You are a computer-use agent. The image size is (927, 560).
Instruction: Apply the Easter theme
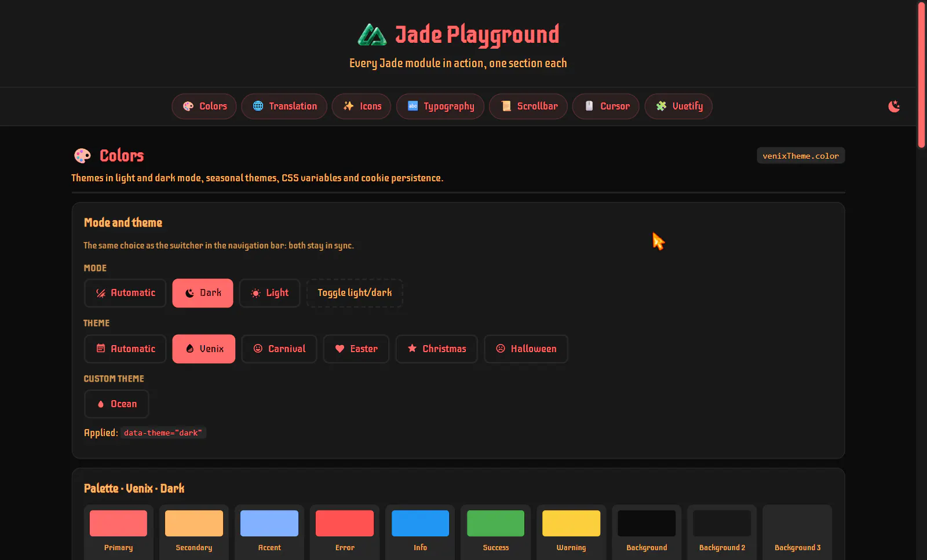[356, 349]
